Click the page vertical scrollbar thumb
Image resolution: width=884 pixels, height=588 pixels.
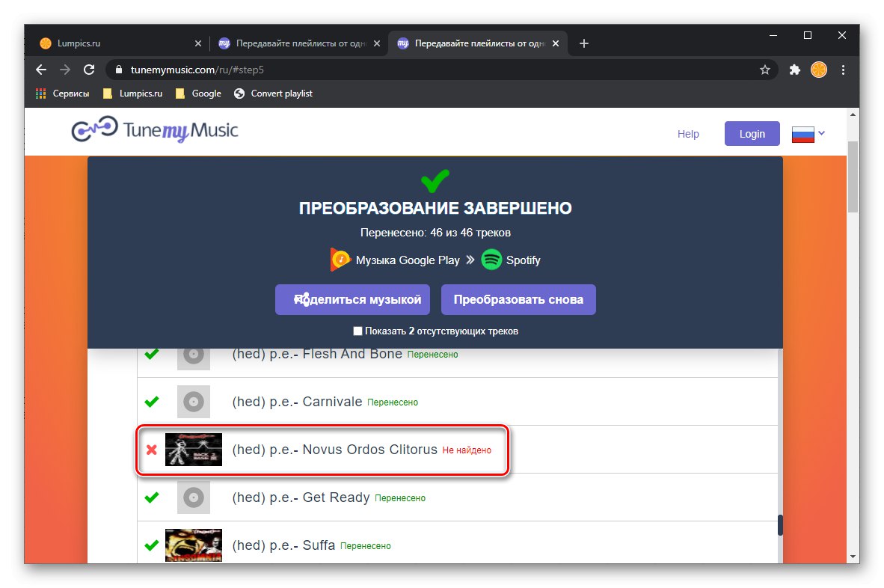[x=853, y=177]
